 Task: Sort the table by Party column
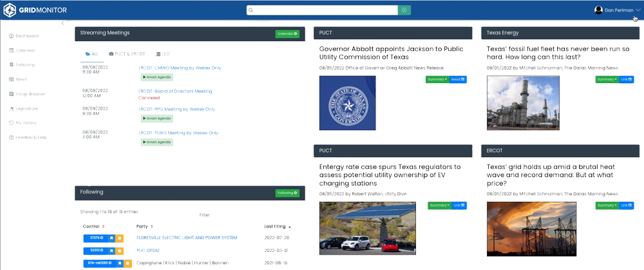144,226
